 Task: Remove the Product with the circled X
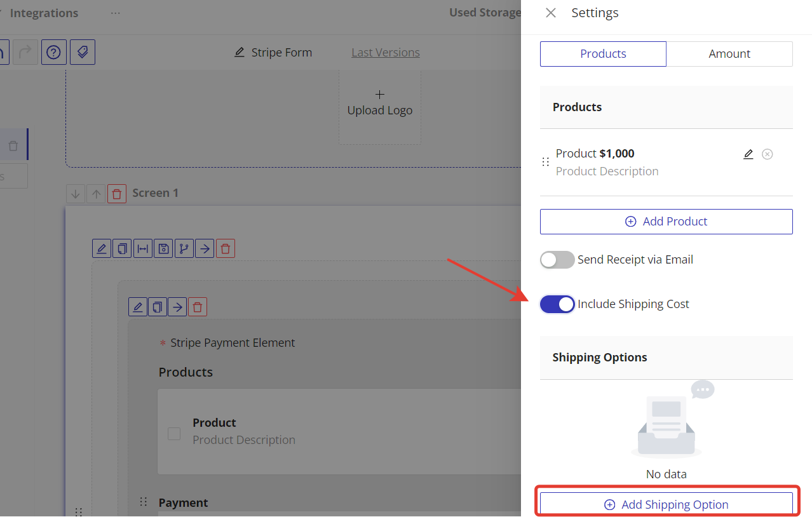click(x=768, y=154)
